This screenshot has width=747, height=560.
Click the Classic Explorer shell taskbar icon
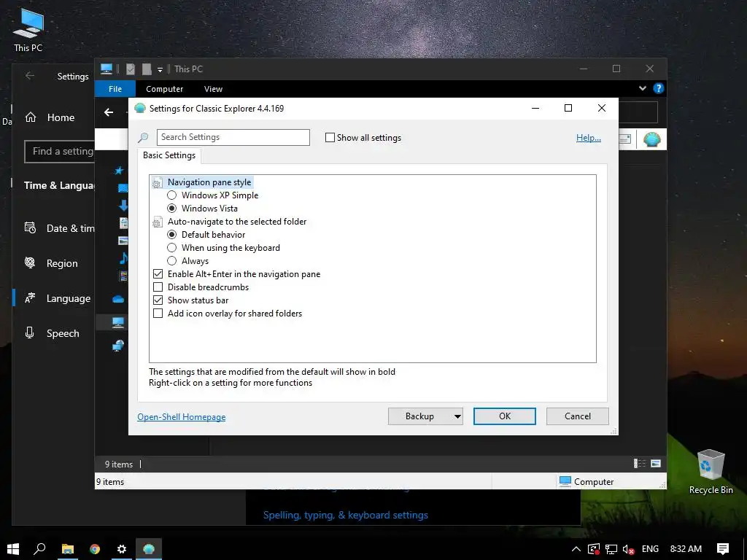click(149, 549)
